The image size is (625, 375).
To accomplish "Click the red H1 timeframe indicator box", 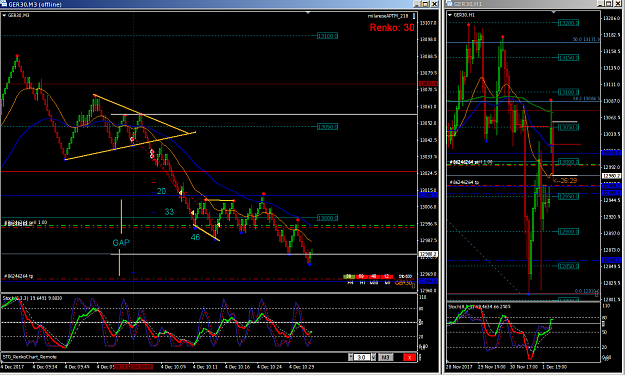I will (x=361, y=277).
